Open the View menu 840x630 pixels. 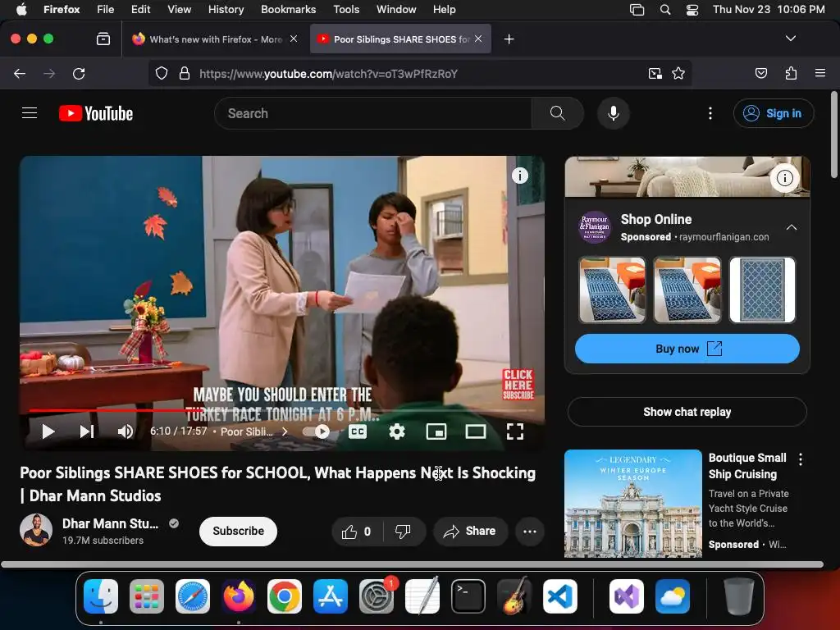coord(179,9)
